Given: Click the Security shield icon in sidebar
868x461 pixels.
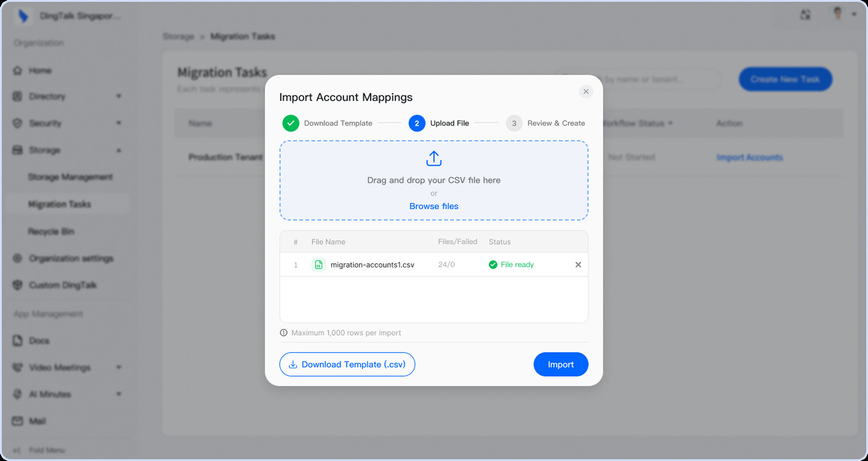Looking at the screenshot, I should tap(18, 123).
